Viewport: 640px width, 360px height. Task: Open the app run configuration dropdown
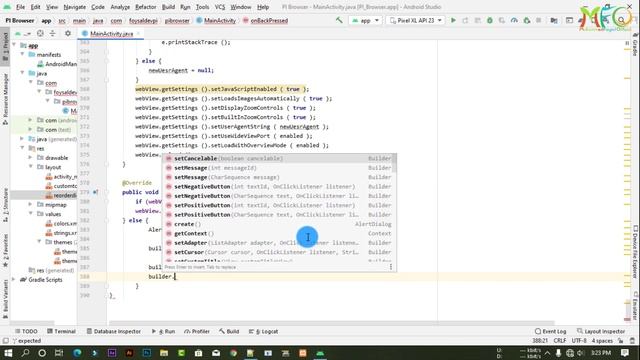(x=365, y=20)
